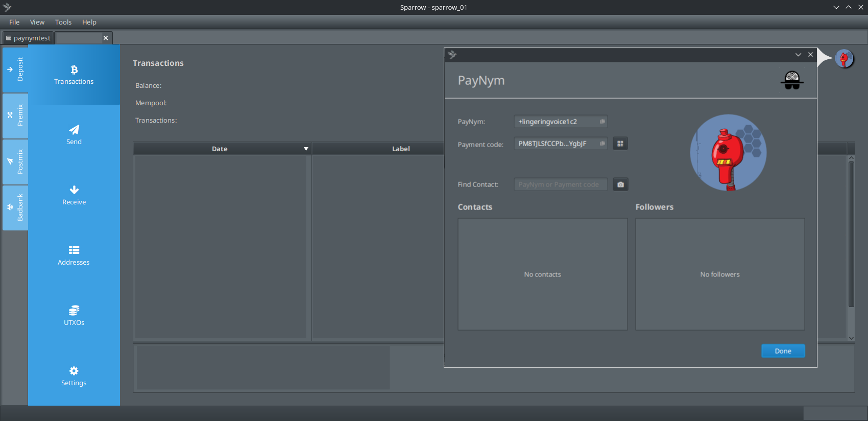The height and width of the screenshot is (421, 868).
Task: Show the payment code QR
Action: tap(620, 144)
